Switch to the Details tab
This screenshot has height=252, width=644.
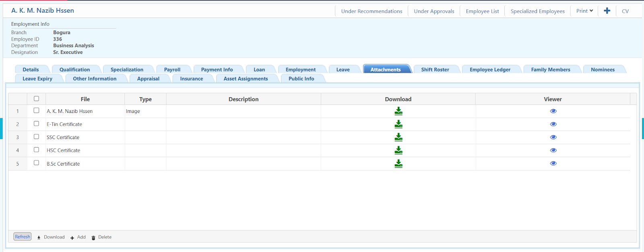31,70
